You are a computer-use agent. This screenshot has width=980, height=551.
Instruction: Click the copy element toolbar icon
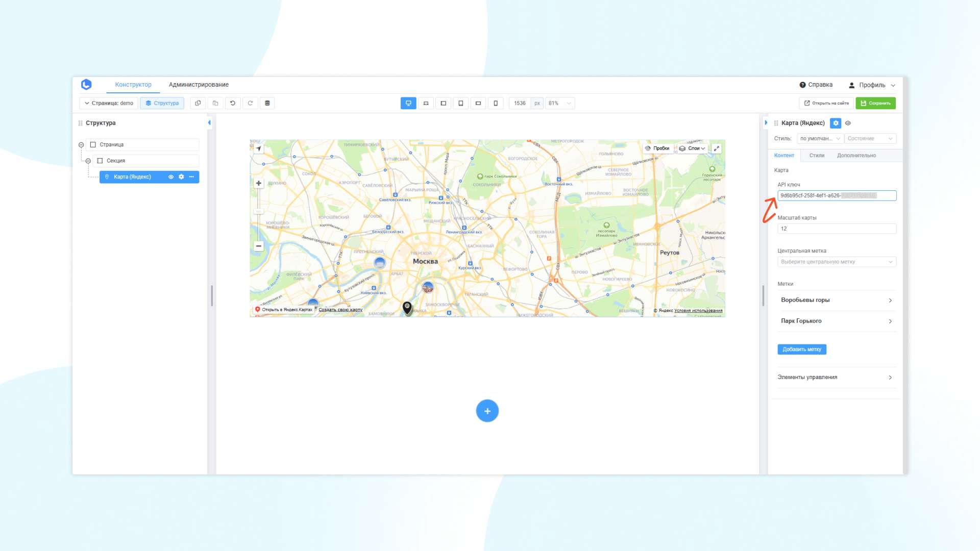198,103
